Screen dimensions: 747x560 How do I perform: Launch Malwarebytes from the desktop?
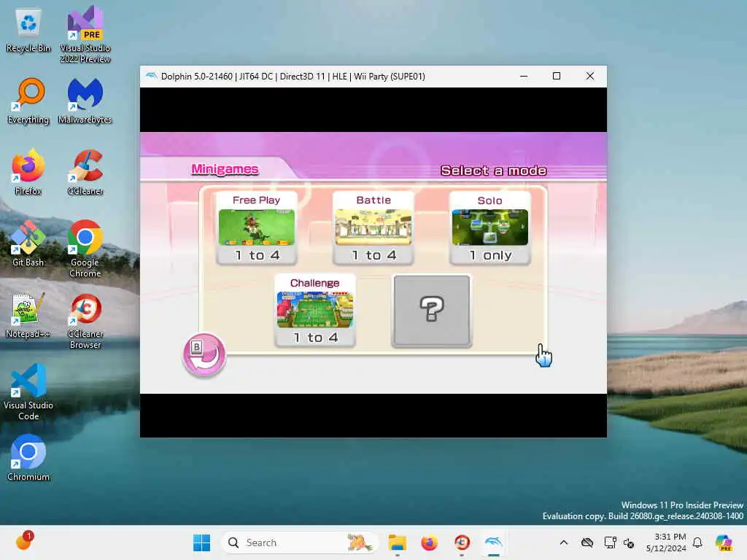tap(85, 101)
